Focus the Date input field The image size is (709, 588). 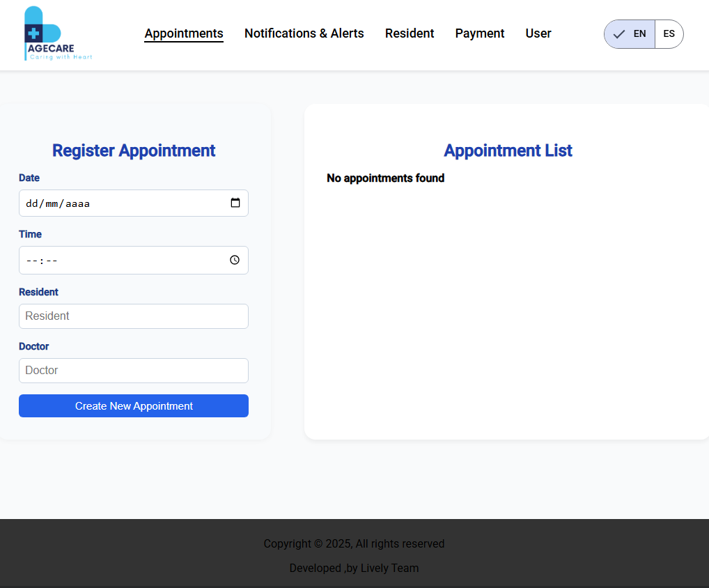tap(134, 203)
